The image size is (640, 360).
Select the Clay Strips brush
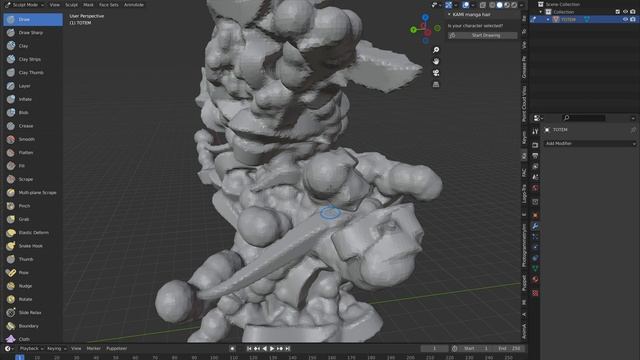pyautogui.click(x=33, y=59)
